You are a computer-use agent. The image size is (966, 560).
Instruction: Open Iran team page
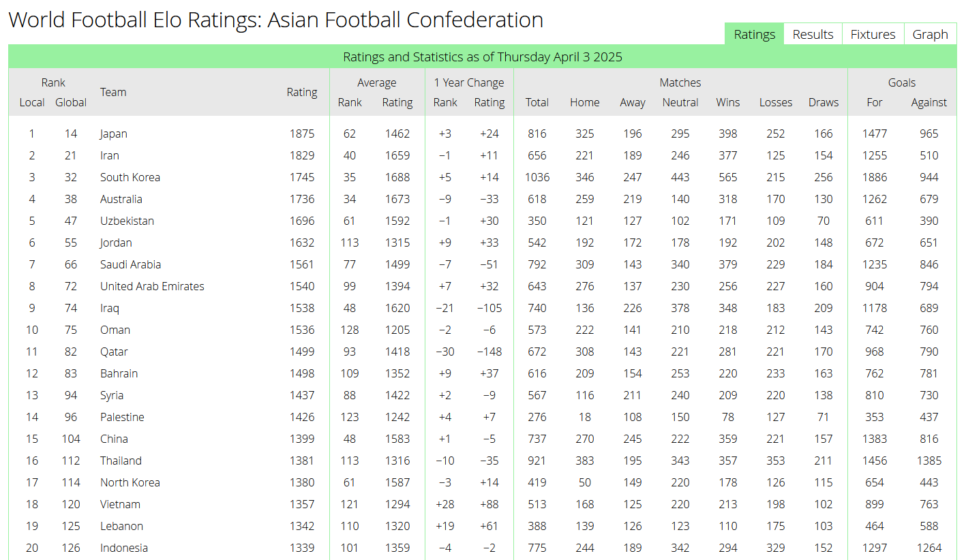pos(109,155)
